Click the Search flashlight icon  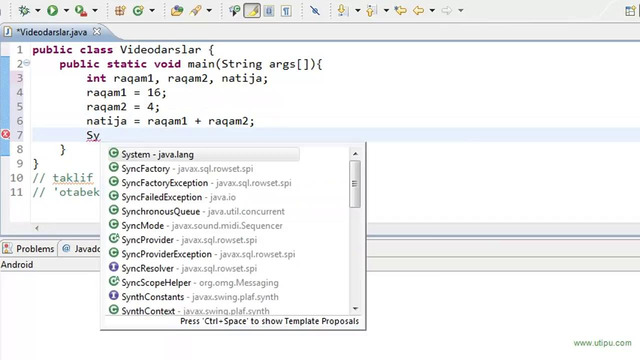[196, 10]
